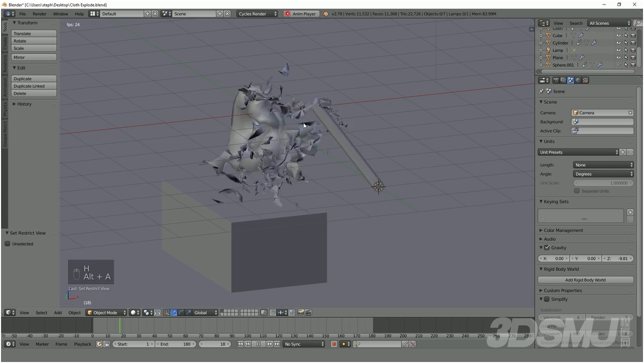
Task: Open the Object Mode dropdown
Action: (x=106, y=312)
